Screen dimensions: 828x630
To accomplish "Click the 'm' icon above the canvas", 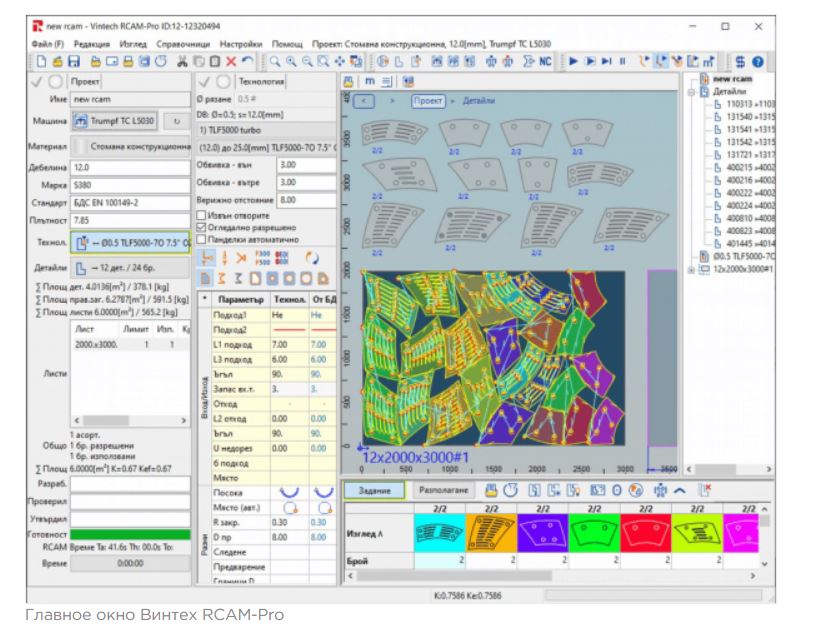I will click(370, 81).
